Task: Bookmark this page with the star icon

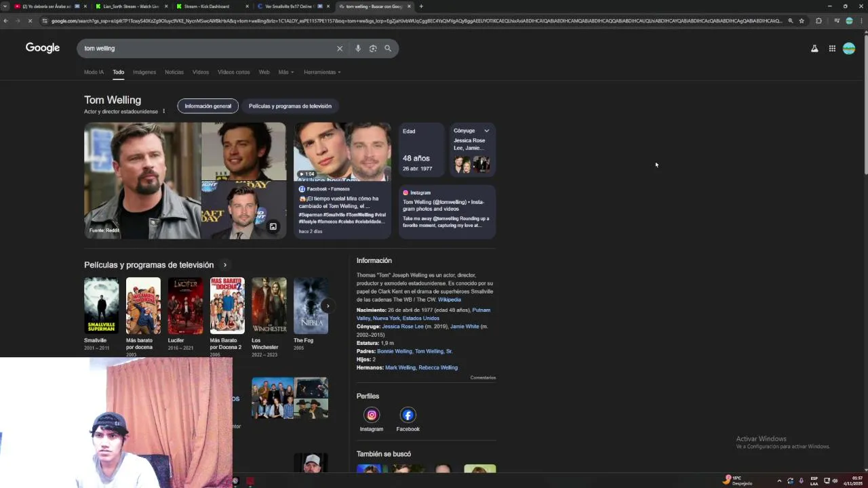Action: pyautogui.click(x=802, y=21)
